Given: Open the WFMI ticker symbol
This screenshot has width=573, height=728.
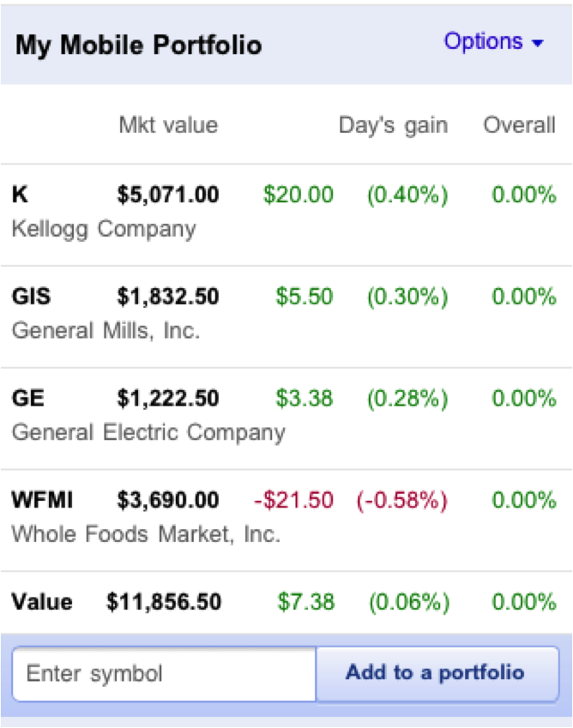Looking at the screenshot, I should [x=41, y=500].
